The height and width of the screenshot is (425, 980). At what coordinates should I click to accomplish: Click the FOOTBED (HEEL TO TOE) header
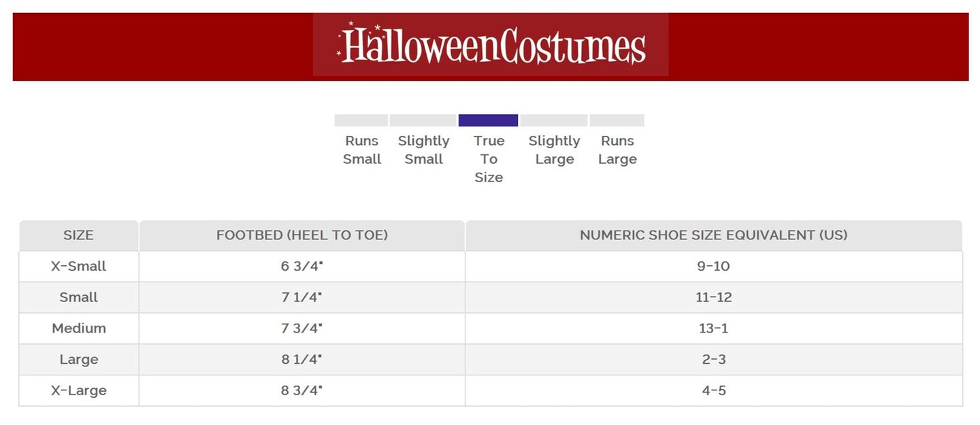(x=302, y=235)
